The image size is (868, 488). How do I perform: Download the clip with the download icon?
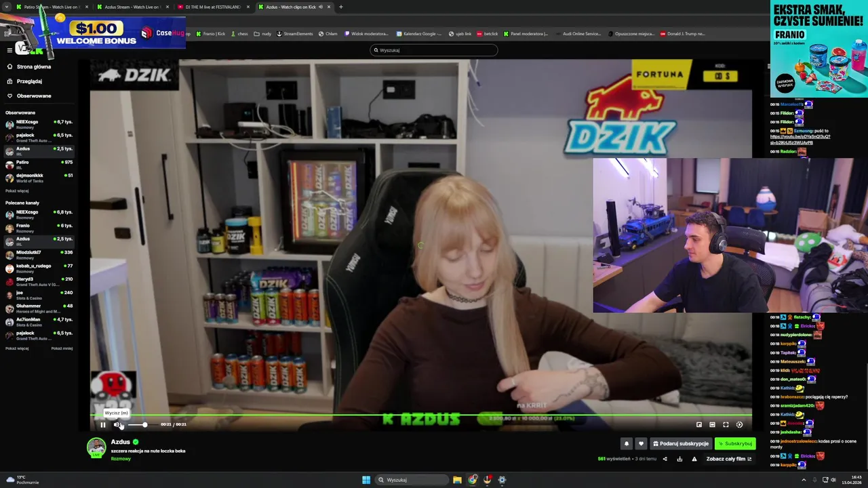pos(679,459)
